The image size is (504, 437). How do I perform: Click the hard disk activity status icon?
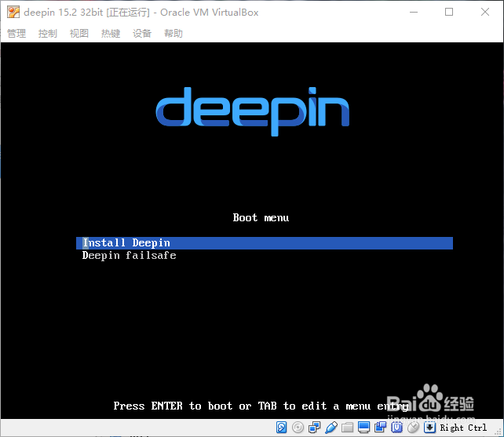tap(281, 428)
